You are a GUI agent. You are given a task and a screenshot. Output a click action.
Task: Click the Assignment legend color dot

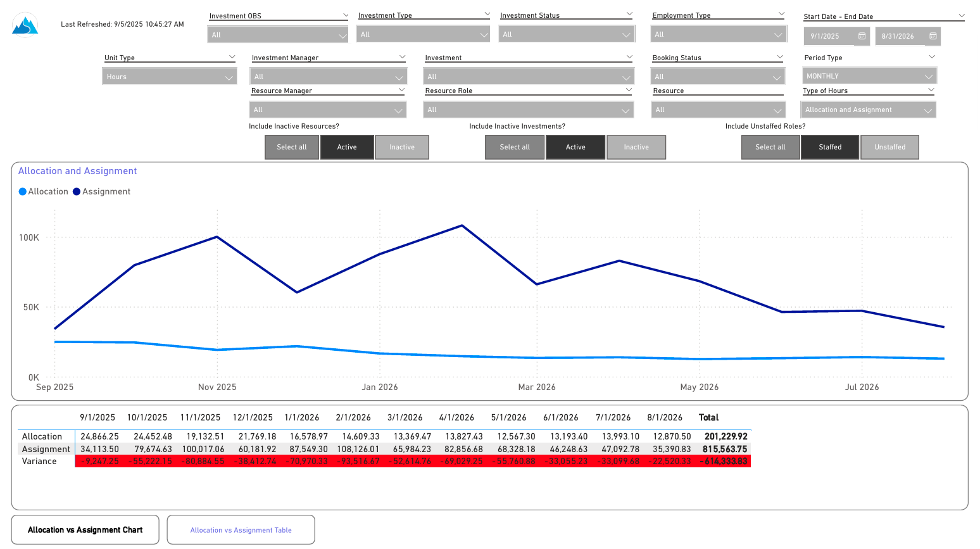click(77, 192)
